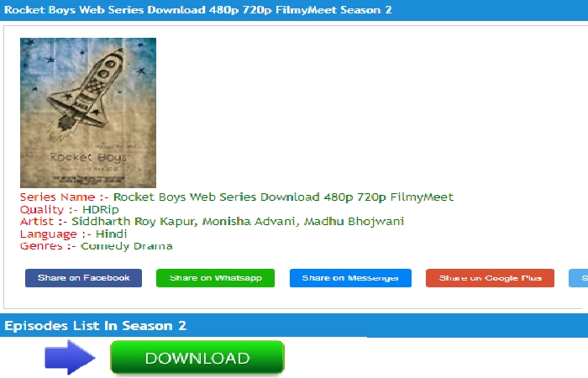588x378 pixels.
Task: Click the partially visible light blue share button
Action: coord(579,278)
